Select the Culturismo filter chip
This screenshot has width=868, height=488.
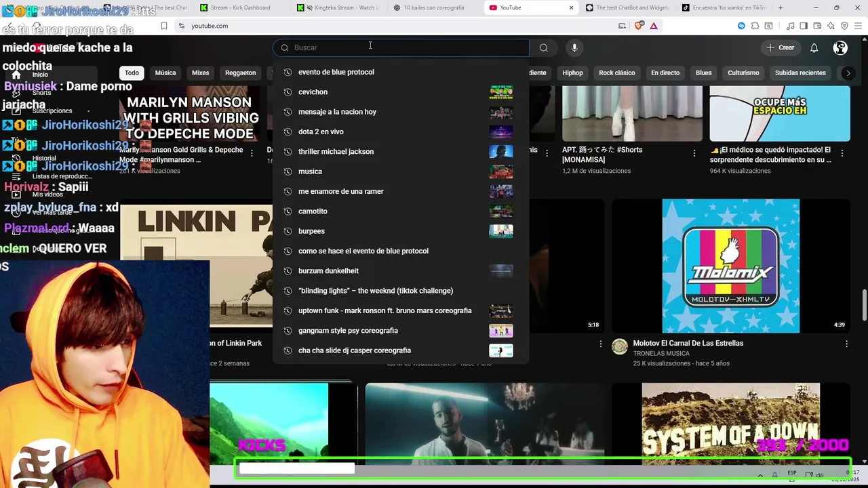click(x=743, y=73)
